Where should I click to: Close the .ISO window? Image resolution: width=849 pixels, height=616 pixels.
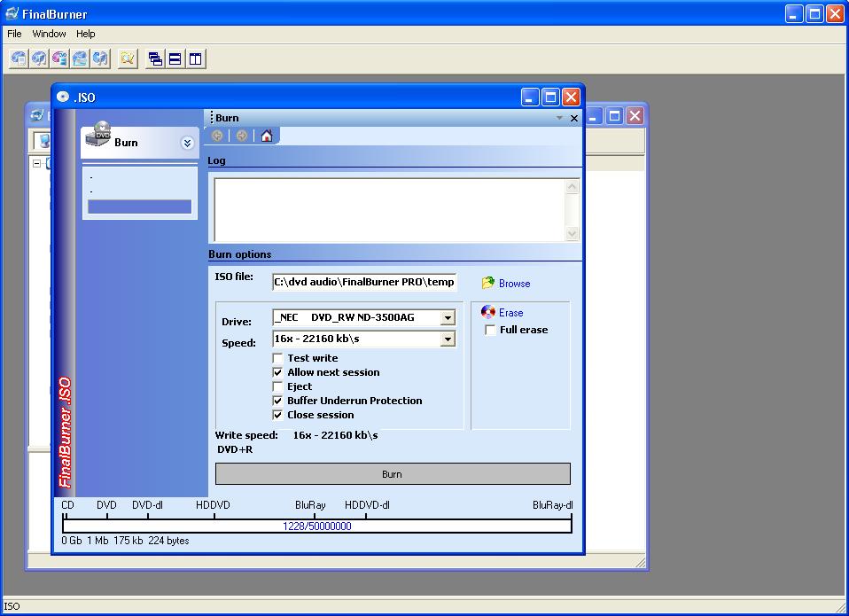571,97
